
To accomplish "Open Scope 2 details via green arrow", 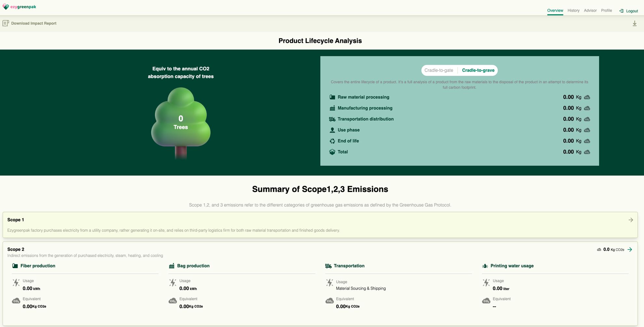I will (x=630, y=250).
